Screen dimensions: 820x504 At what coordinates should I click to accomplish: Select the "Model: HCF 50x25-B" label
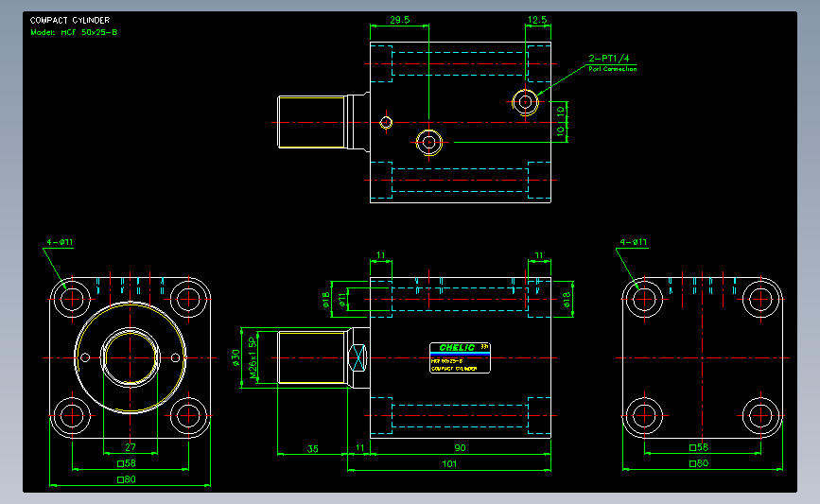pyautogui.click(x=74, y=32)
